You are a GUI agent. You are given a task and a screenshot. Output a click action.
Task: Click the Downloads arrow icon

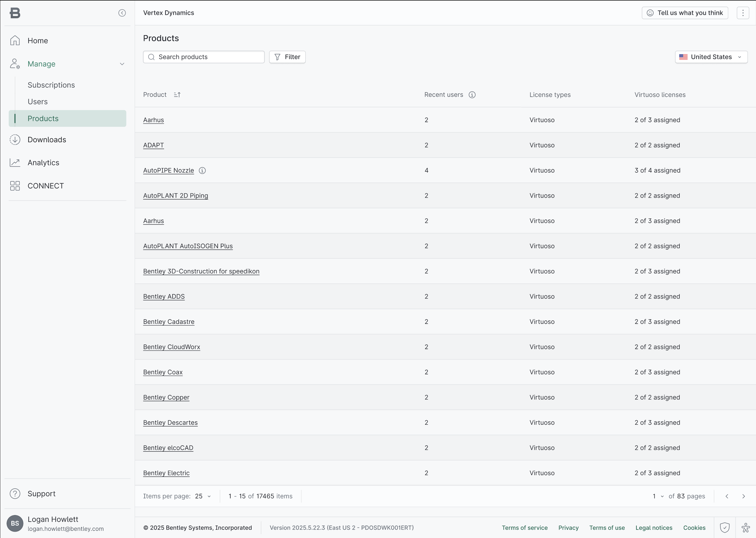coord(15,139)
